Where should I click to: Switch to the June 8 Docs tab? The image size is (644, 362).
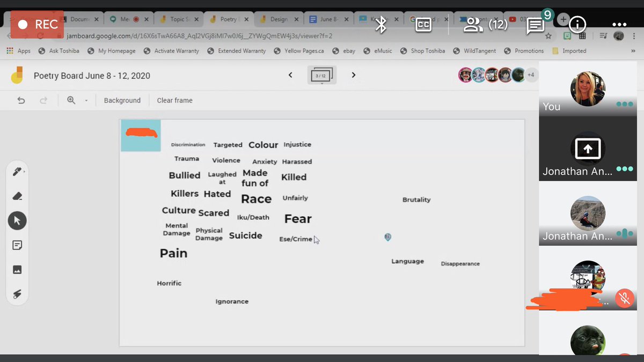pyautogui.click(x=328, y=19)
